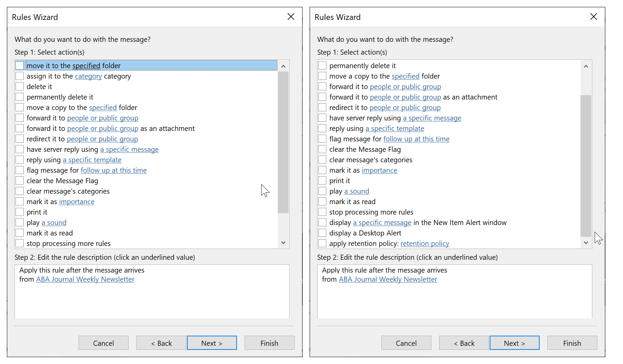Close the right Rules Wizard window
The height and width of the screenshot is (364, 623).
tap(594, 17)
